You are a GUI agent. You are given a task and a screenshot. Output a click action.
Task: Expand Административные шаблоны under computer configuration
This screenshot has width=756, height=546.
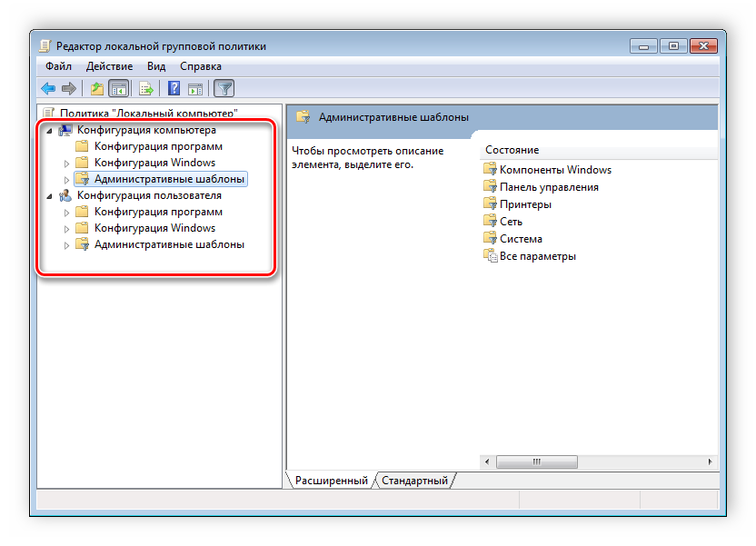(66, 180)
